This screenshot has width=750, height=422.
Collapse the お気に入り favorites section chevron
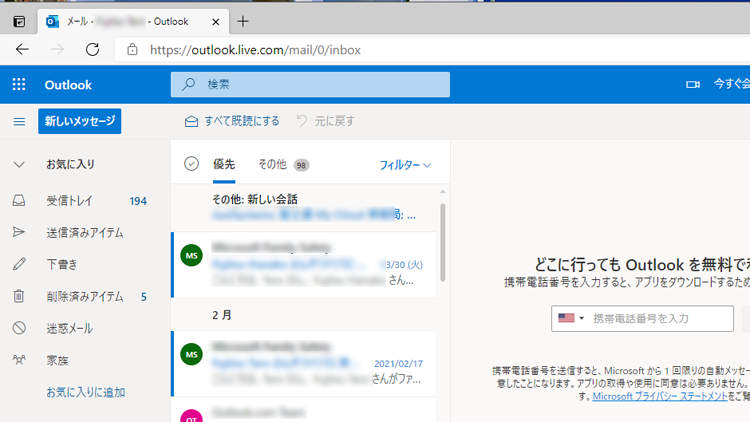(19, 165)
